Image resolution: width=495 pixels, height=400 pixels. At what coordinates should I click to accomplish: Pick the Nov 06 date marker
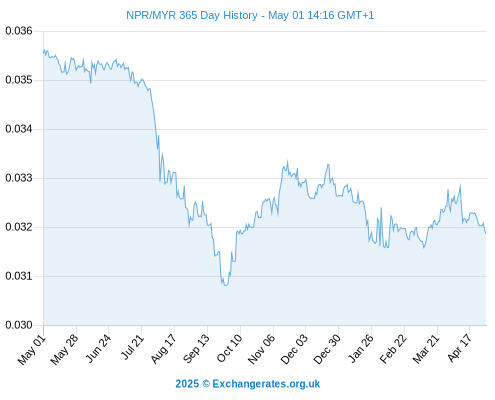[262, 349]
